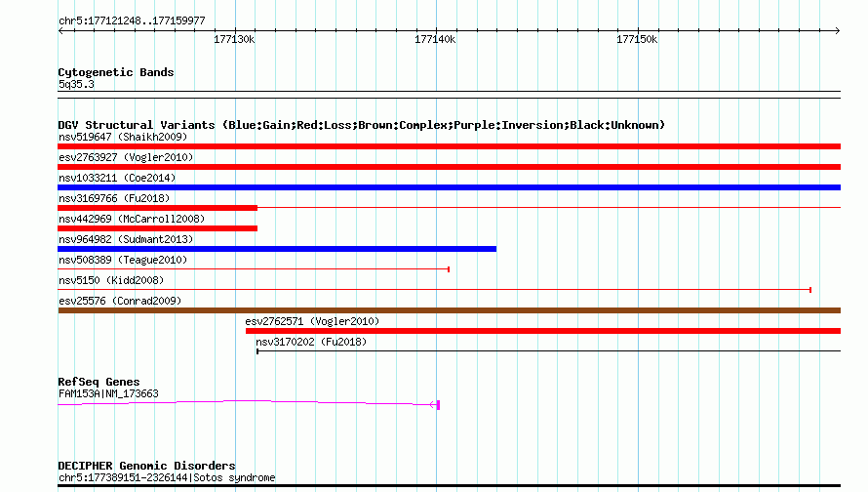
Task: Click the blue gain bar for nsv1033211
Action: tap(449, 187)
